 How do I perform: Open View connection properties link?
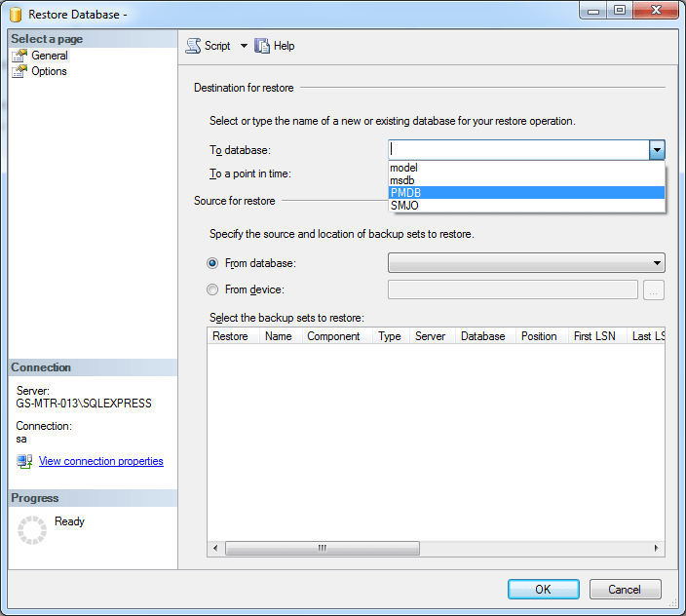(100, 461)
